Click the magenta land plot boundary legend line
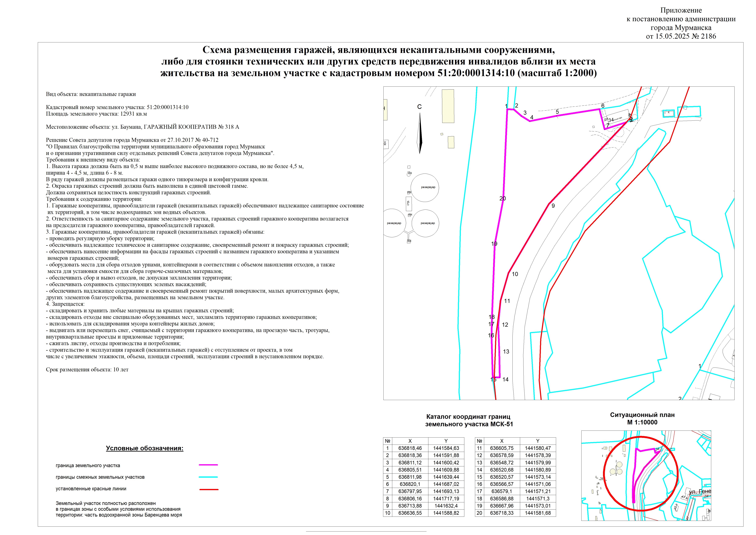 [208, 465]
